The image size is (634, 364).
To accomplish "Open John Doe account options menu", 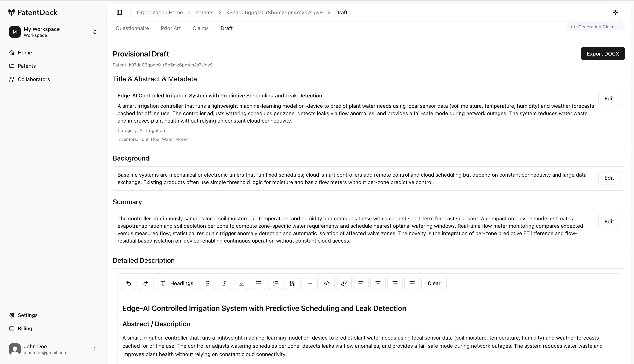I will tap(95, 349).
